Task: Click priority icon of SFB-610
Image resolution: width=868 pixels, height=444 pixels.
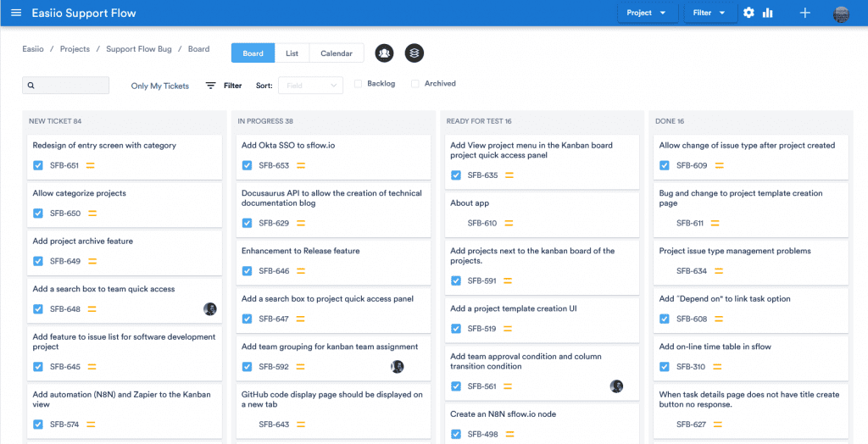Action: (509, 223)
